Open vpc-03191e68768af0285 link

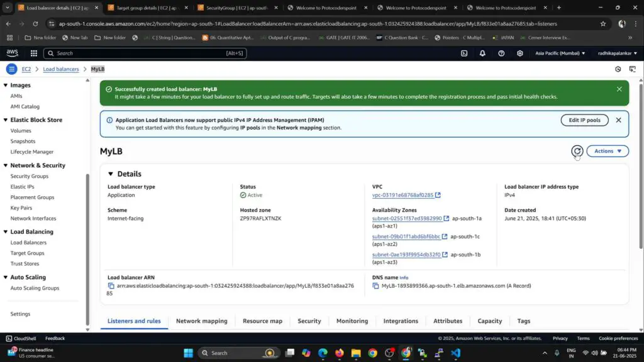(402, 195)
